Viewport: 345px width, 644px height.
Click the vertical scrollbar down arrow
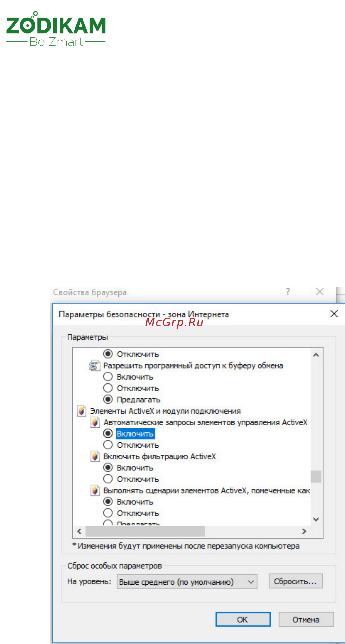tap(316, 519)
